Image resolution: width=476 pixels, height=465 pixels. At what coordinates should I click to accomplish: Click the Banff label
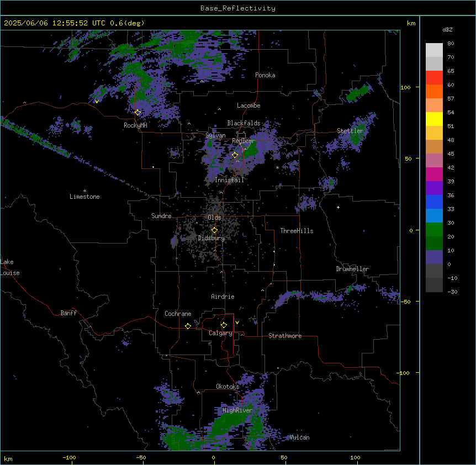click(x=68, y=313)
